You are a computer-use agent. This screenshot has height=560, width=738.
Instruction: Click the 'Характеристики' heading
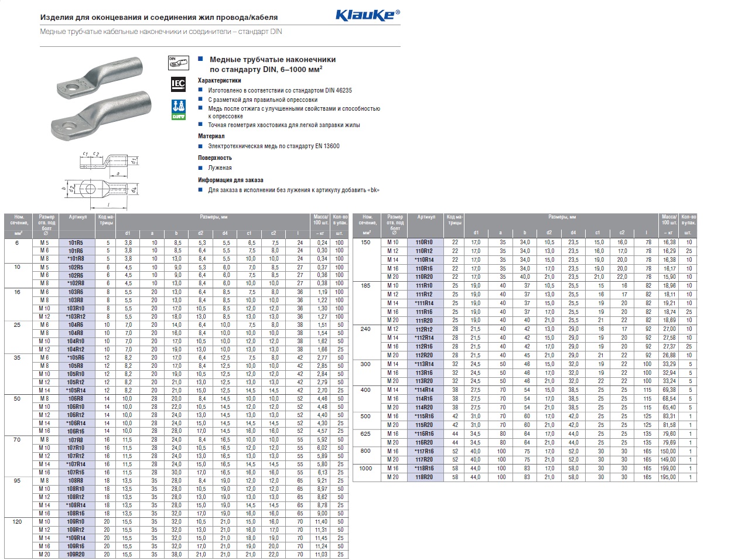(219, 80)
